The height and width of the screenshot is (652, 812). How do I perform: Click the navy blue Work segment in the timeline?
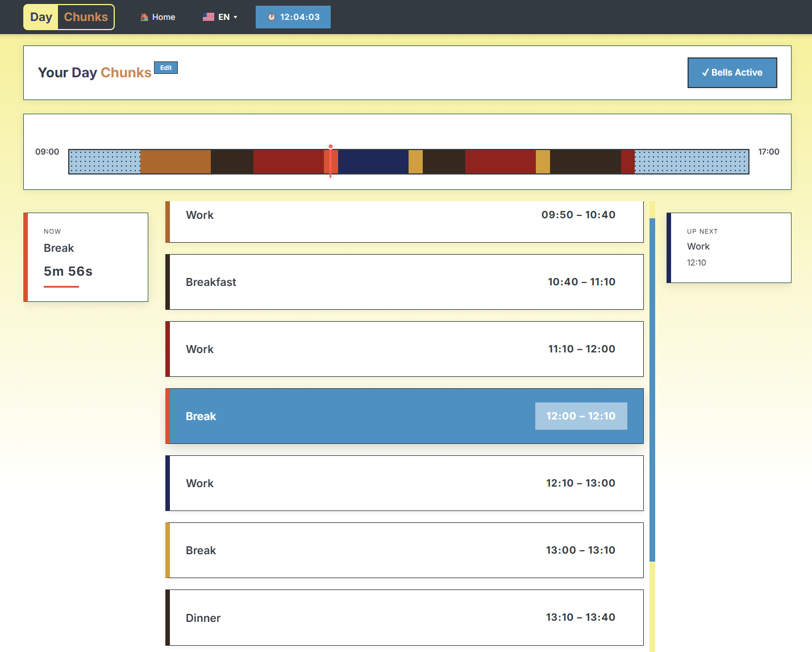pos(373,161)
